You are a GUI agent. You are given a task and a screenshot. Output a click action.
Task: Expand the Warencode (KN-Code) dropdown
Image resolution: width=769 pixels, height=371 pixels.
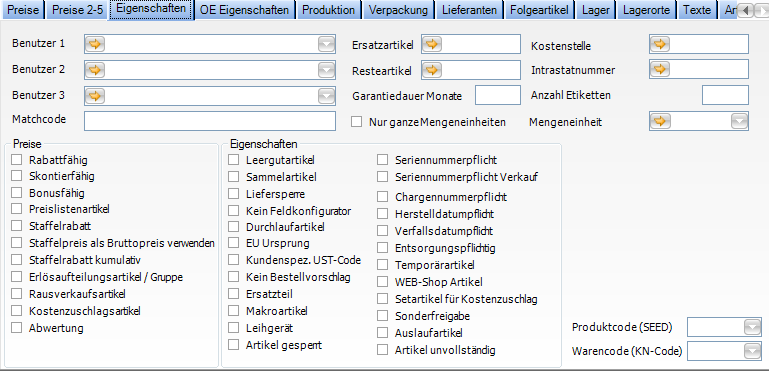[752, 351]
